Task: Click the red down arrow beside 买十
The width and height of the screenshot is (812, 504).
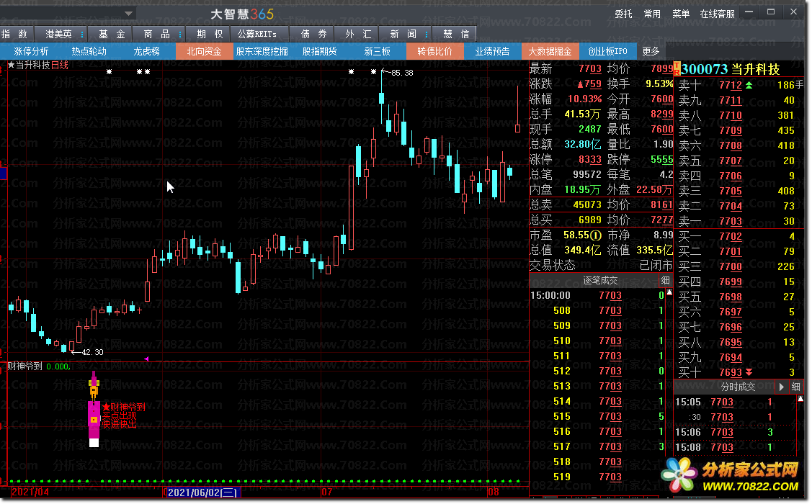Action: [x=749, y=372]
